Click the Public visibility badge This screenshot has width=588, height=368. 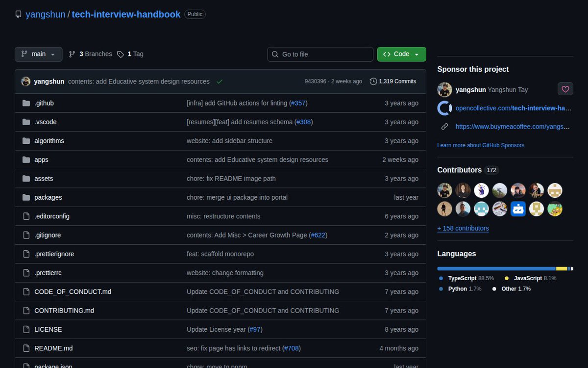pos(195,14)
